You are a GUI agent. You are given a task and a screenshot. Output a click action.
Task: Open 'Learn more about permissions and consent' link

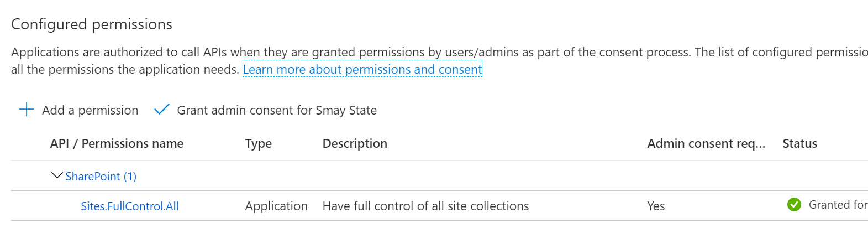[x=362, y=69]
